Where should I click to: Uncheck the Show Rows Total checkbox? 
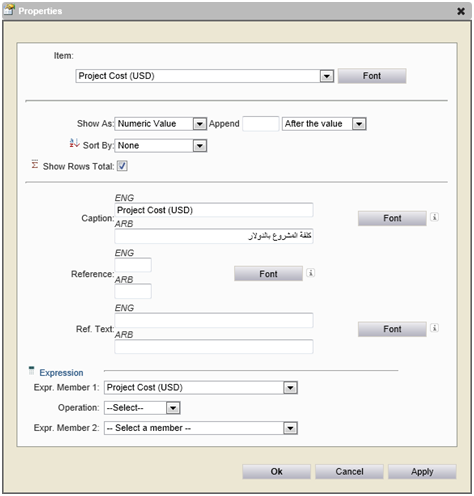(x=122, y=166)
